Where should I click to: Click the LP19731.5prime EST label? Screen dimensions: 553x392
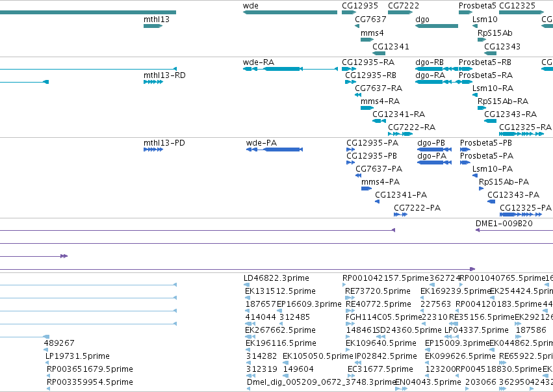point(77,356)
